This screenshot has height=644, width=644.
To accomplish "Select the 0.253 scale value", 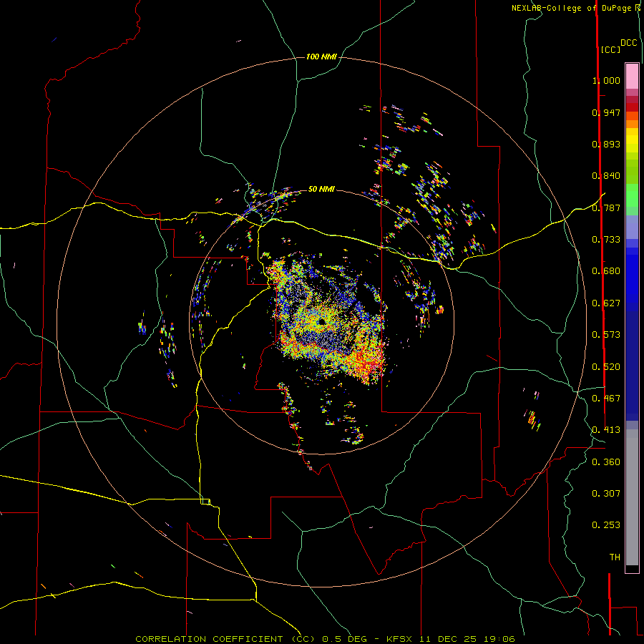I will click(x=606, y=525).
